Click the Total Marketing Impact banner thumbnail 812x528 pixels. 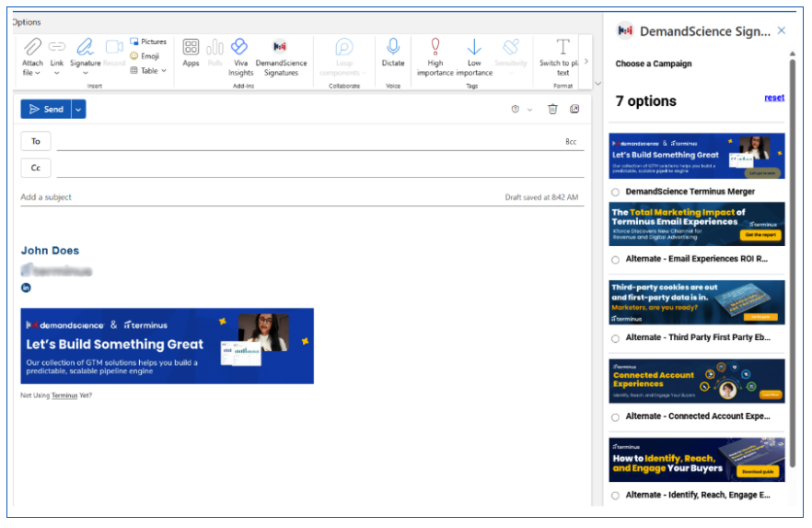[x=697, y=224]
